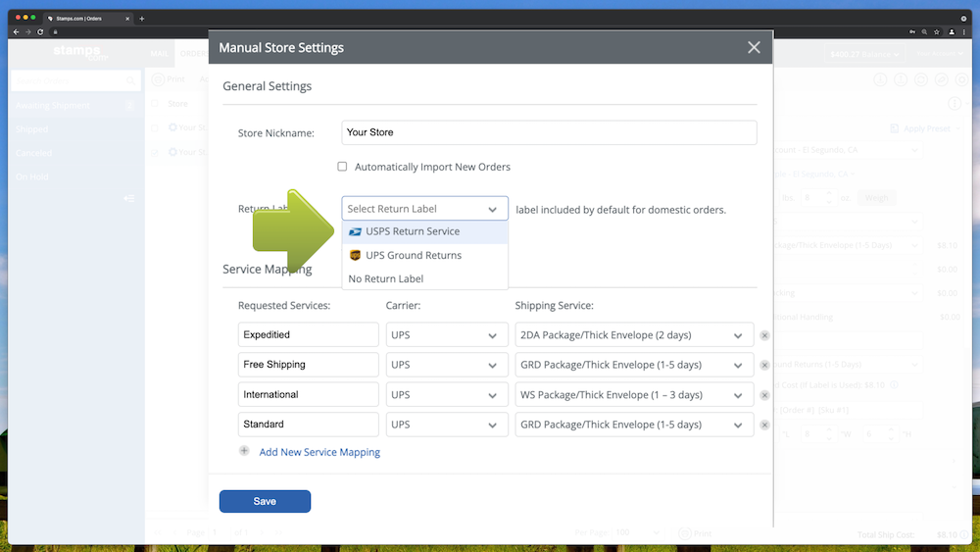Choose UPS Ground Returns option

coord(413,256)
